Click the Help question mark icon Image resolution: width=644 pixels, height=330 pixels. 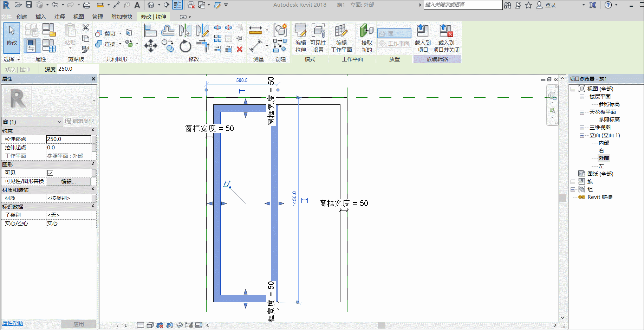[608, 5]
